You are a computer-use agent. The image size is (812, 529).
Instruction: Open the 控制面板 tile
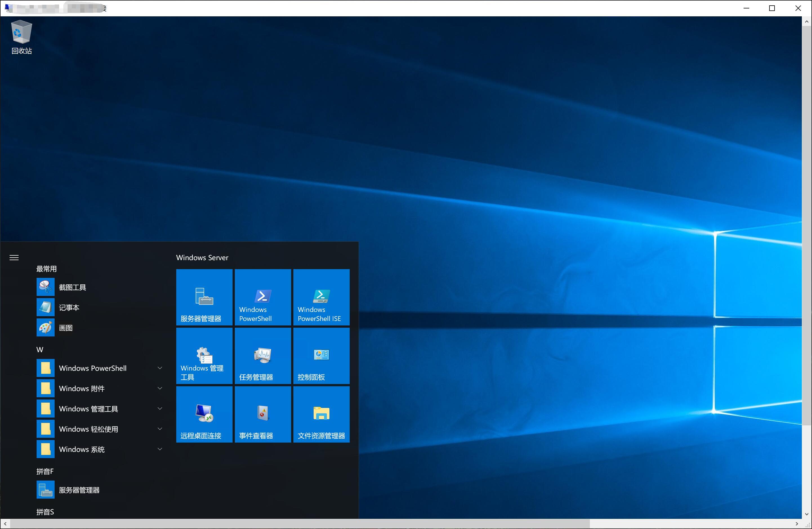pyautogui.click(x=321, y=356)
